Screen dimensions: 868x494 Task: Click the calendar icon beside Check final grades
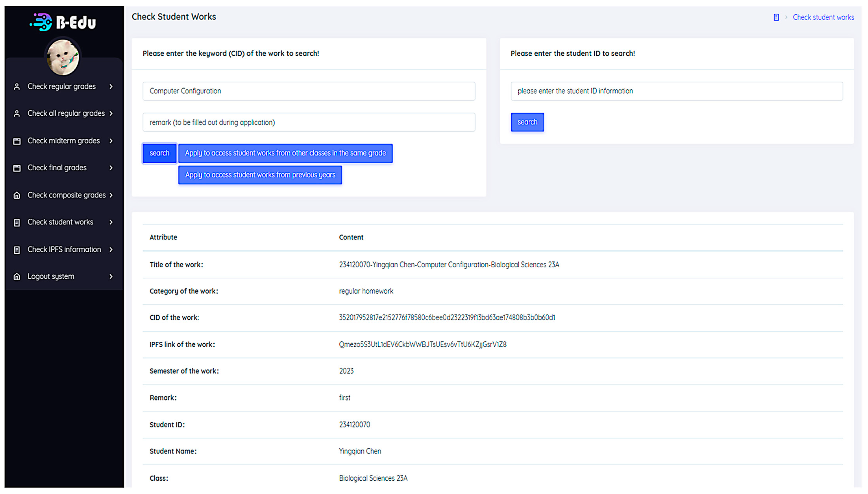tap(17, 168)
